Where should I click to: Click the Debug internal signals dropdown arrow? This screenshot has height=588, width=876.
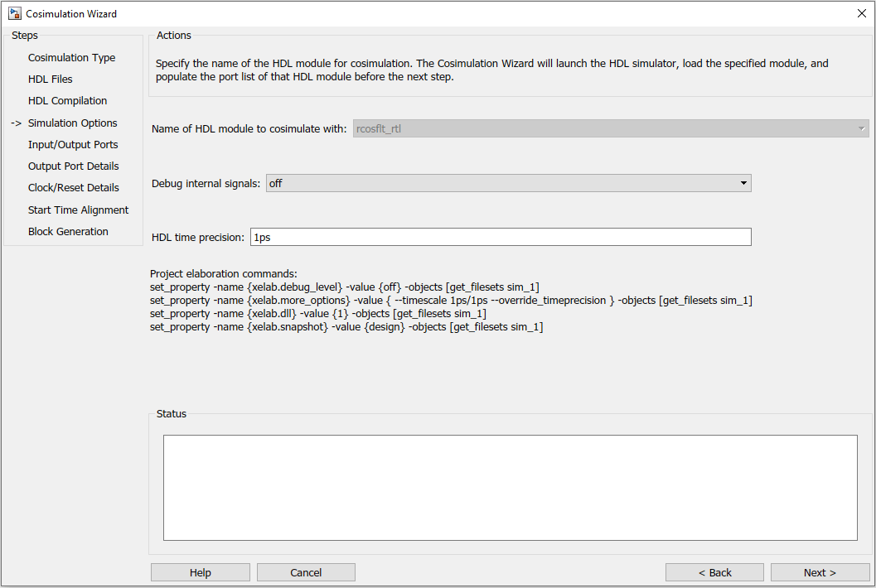click(743, 183)
